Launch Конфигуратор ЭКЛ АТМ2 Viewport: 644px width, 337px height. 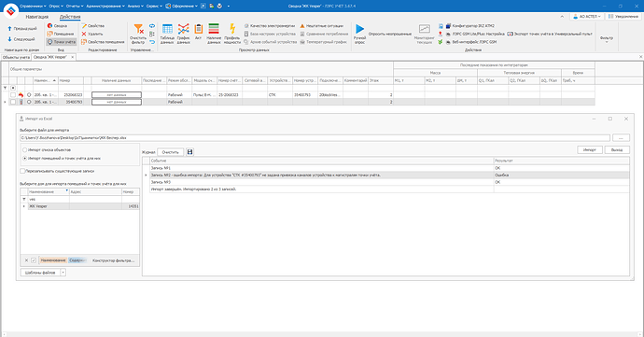[469, 25]
